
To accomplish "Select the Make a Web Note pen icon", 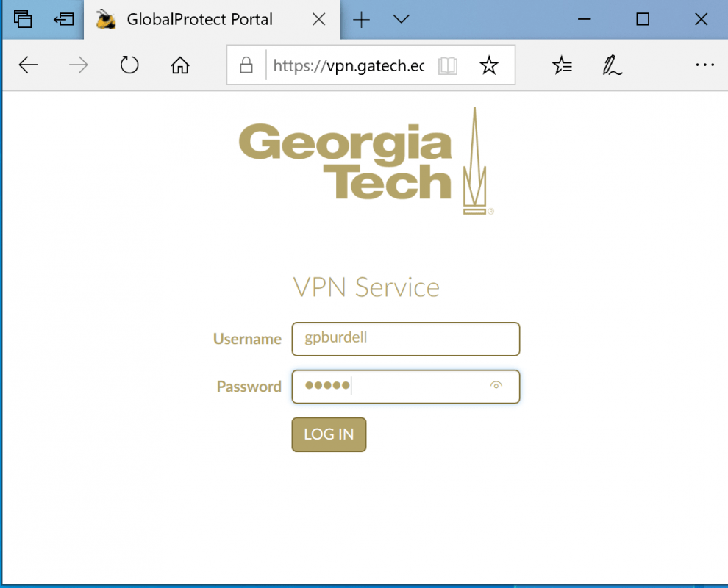I will click(x=612, y=65).
